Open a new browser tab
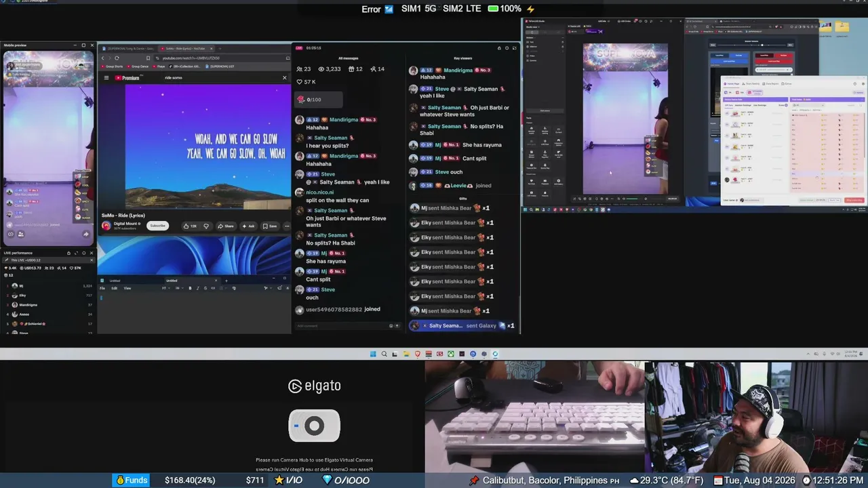Screen dimensions: 868x488 tap(220, 49)
